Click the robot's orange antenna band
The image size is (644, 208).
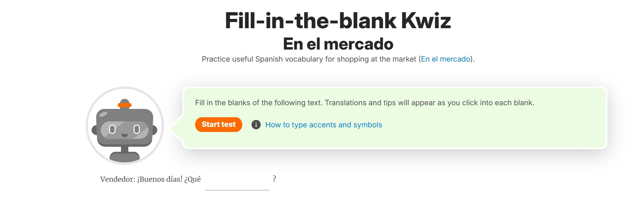pyautogui.click(x=125, y=105)
